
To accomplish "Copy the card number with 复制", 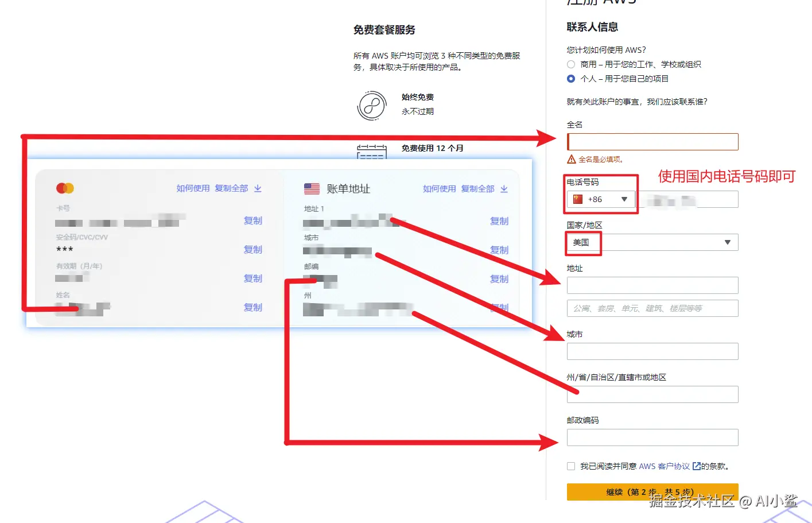I will coord(253,220).
